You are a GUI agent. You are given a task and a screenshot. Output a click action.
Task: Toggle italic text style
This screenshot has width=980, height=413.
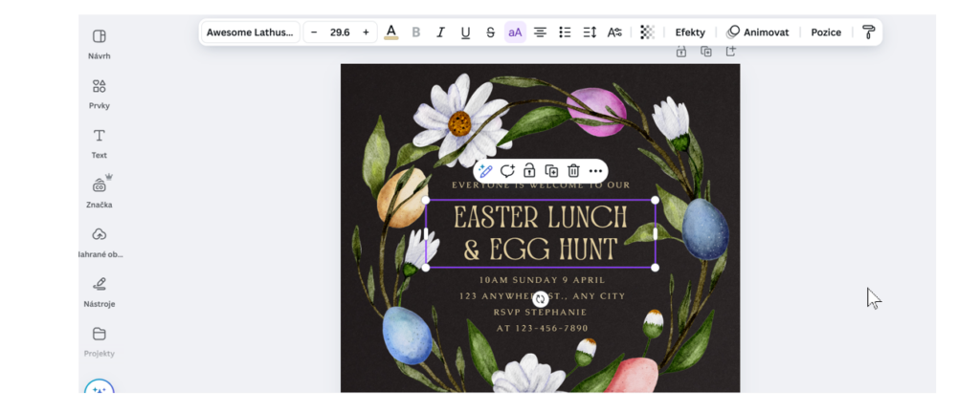pyautogui.click(x=441, y=33)
